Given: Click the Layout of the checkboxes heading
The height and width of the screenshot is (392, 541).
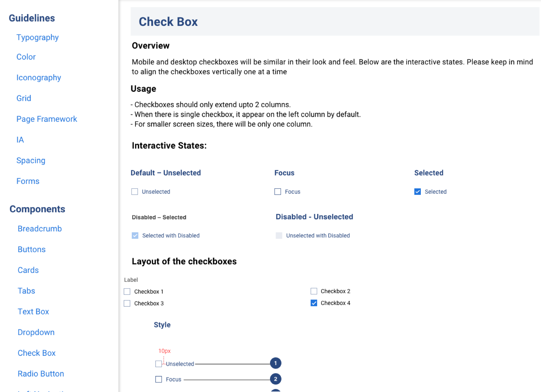Looking at the screenshot, I should 184,261.
